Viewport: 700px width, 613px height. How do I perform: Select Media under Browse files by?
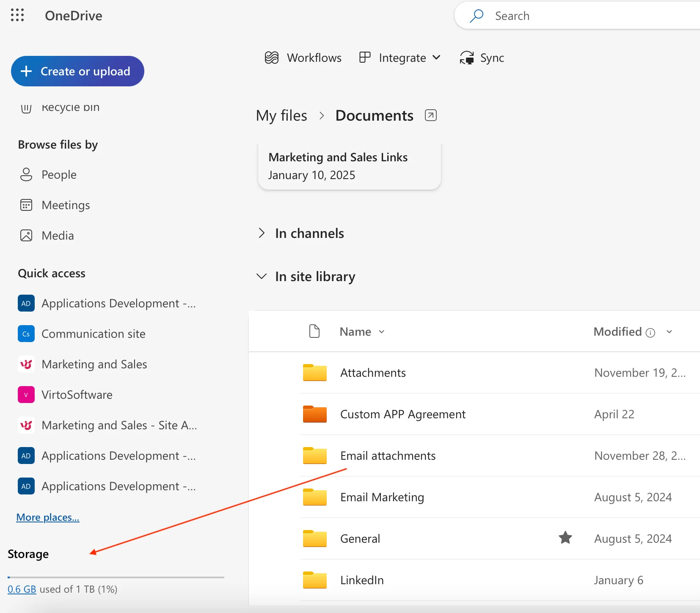click(58, 235)
